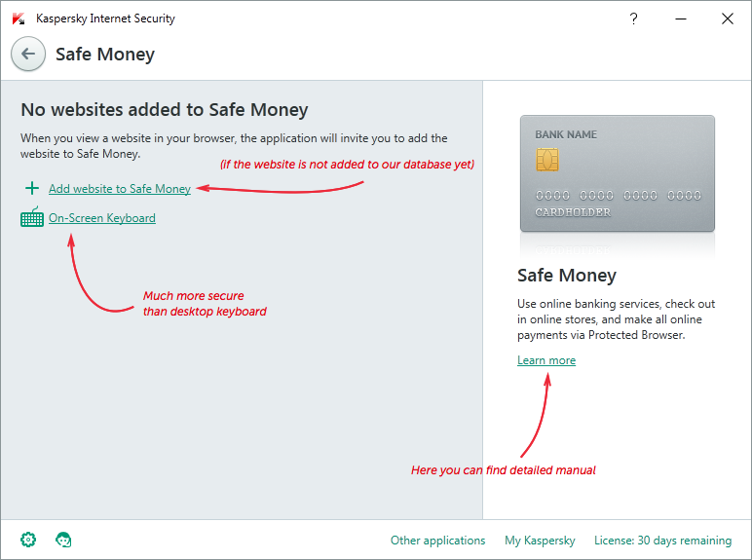This screenshot has height=560, width=752.
Task: Click the green keyboard icon
Action: click(32, 217)
